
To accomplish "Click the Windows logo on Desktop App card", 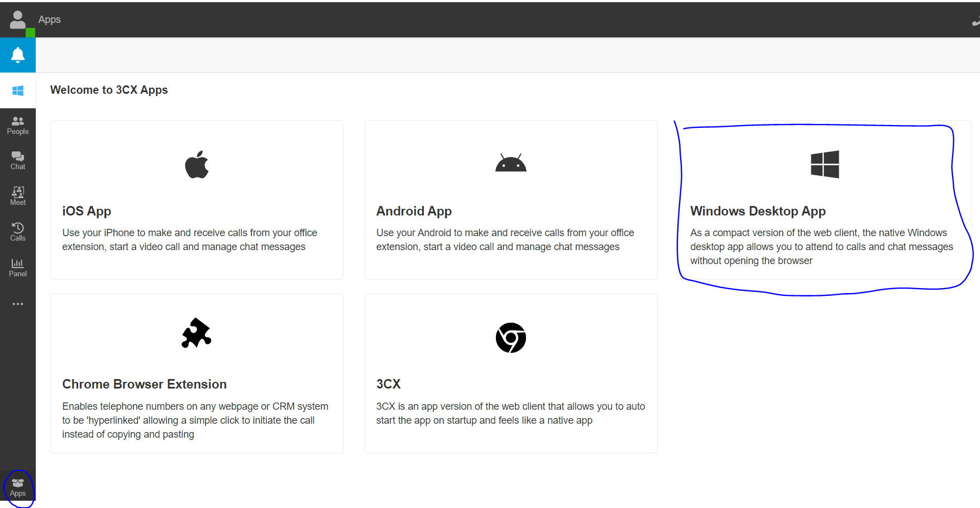I will tap(825, 164).
